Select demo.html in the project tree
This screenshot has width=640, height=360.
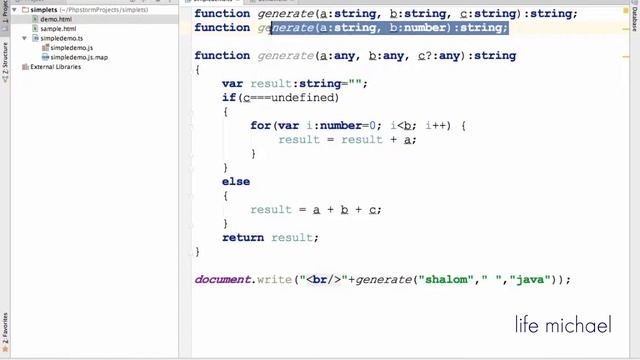[56, 19]
